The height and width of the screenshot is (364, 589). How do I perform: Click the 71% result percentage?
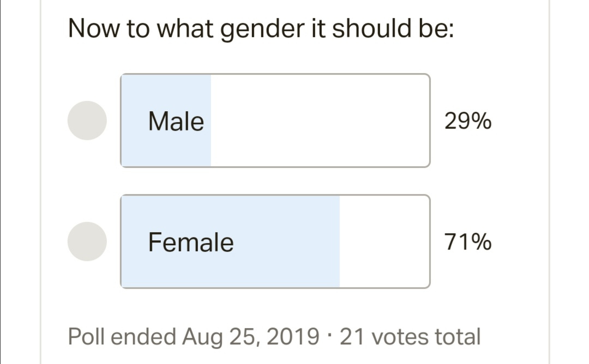coord(467,242)
